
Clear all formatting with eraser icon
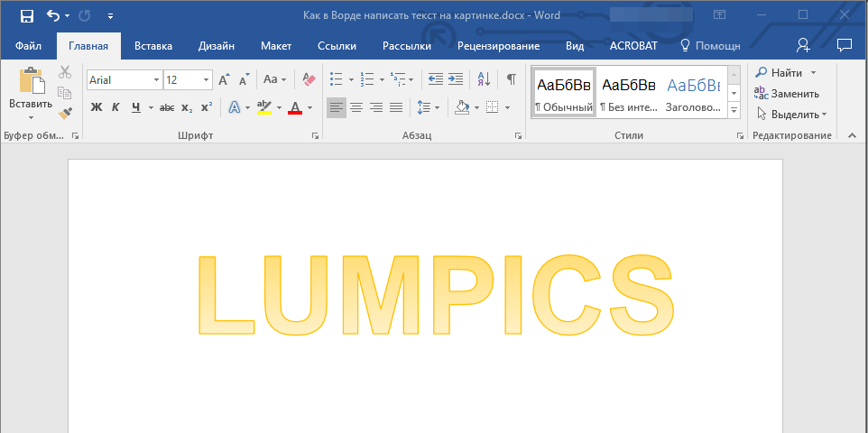click(x=309, y=79)
